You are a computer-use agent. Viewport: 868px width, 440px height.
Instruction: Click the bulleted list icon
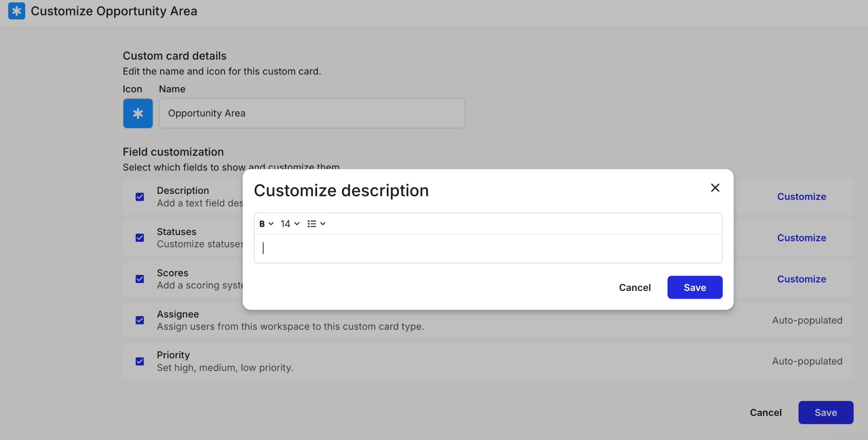[x=312, y=224]
